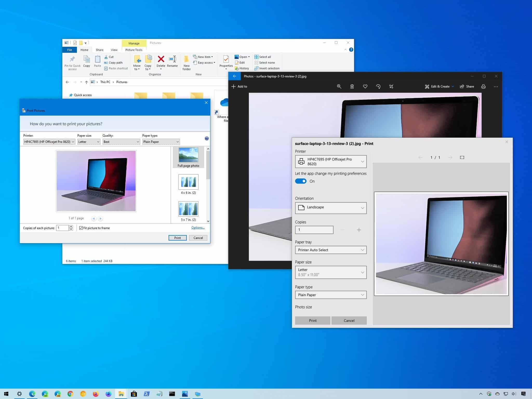Invert selection in File Explorer ribbon

pyautogui.click(x=267, y=68)
